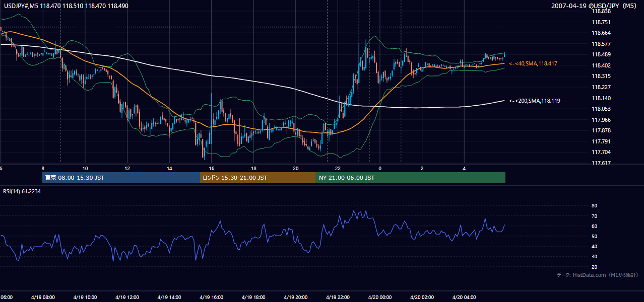Click the 4/19 16:00 time label
This screenshot has width=644, height=302.
click(x=212, y=297)
